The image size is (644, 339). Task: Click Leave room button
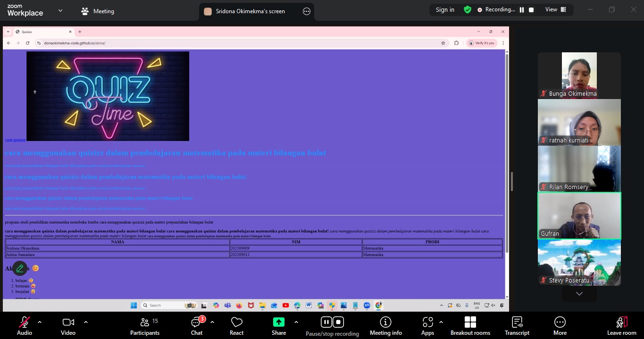pos(621,325)
